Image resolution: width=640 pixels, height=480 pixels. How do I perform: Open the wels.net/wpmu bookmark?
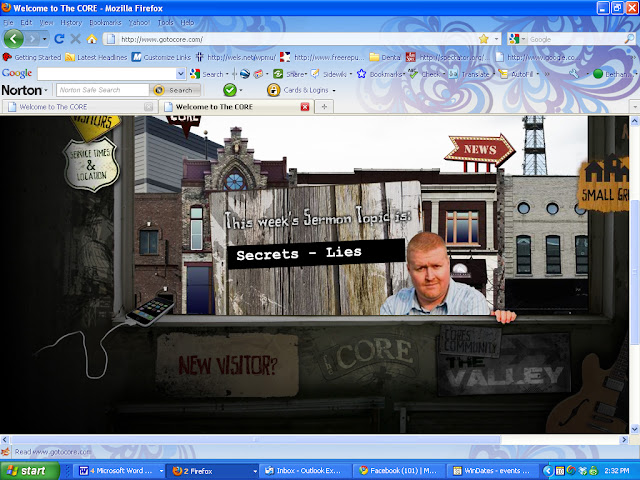[236, 57]
